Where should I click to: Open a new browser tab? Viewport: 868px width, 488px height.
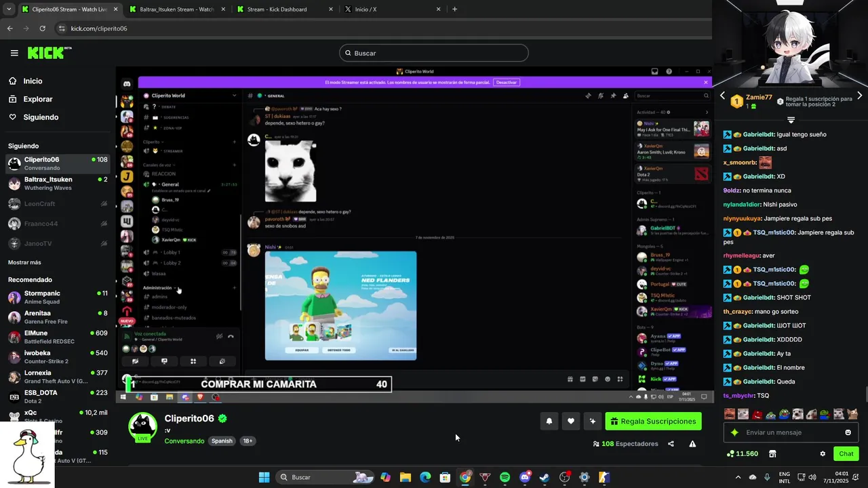454,9
